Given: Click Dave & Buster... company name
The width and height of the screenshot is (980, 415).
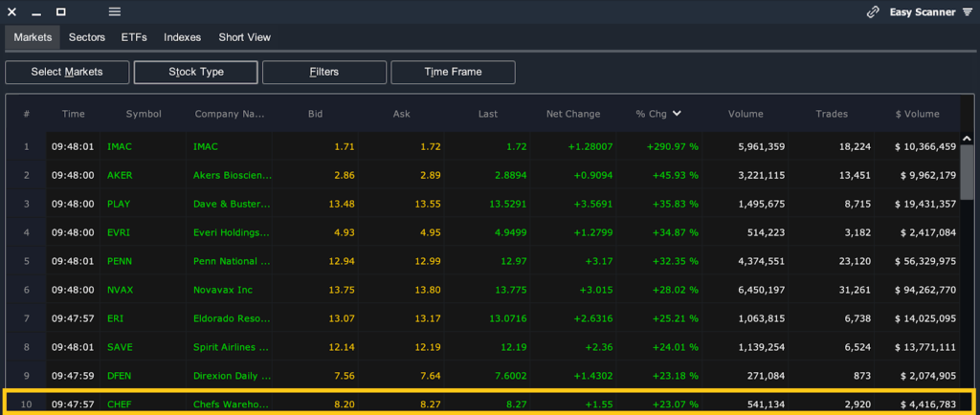Looking at the screenshot, I should [232, 204].
